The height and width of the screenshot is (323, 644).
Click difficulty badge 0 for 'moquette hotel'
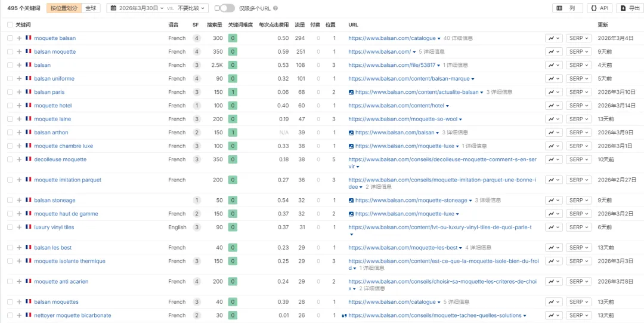[233, 106]
